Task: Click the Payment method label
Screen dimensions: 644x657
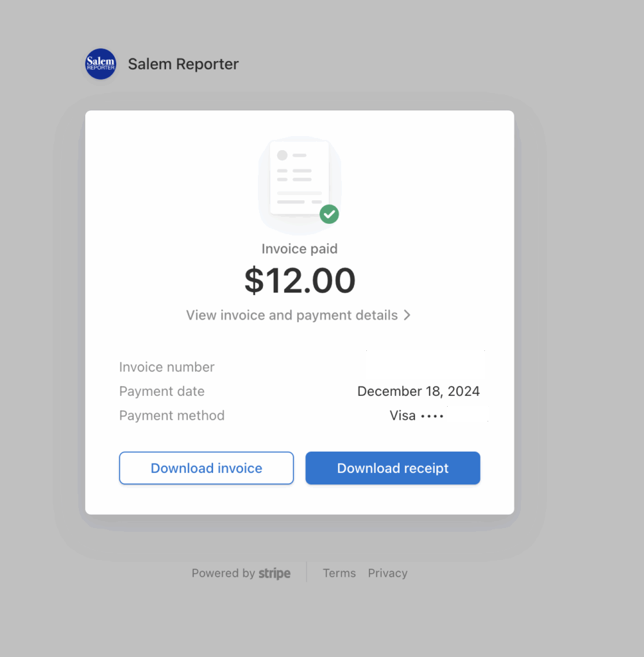Action: [172, 416]
